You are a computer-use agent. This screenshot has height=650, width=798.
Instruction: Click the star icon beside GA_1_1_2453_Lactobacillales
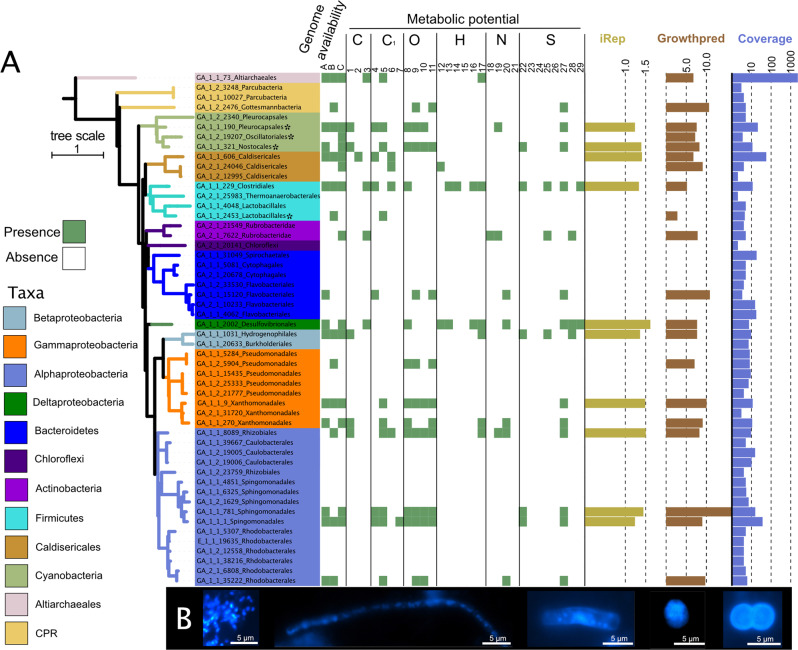[290, 215]
